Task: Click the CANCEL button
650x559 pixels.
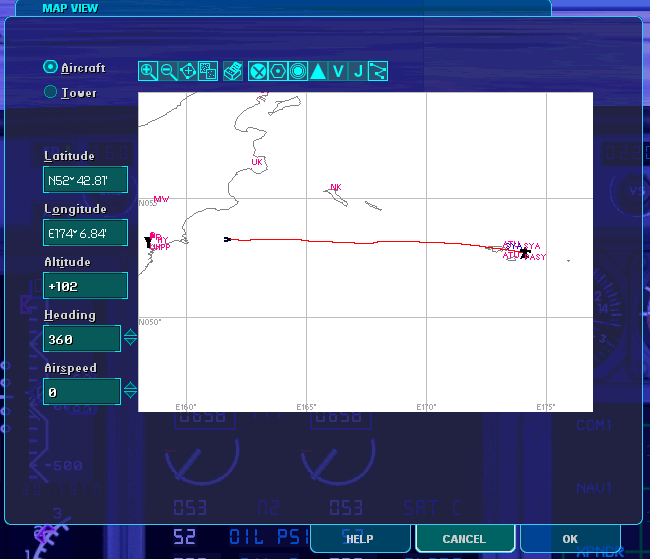Action: (464, 539)
